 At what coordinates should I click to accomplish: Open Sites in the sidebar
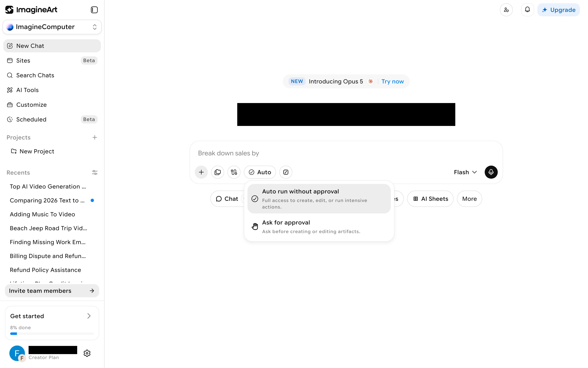pos(52,60)
